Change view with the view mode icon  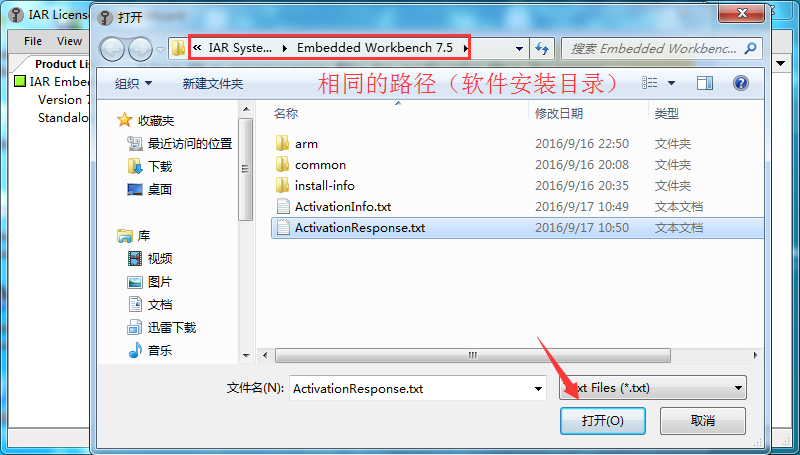[x=649, y=83]
